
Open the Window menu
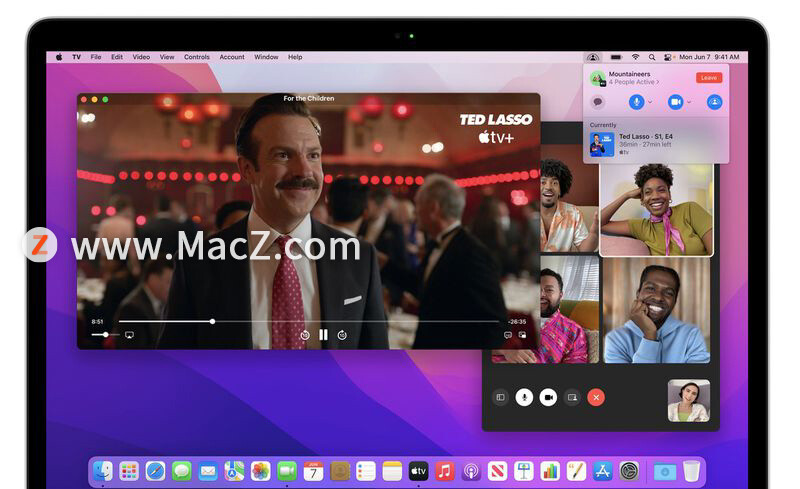[266, 57]
